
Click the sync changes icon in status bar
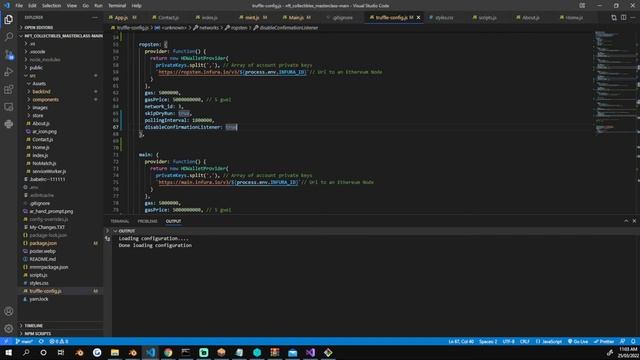click(41, 341)
